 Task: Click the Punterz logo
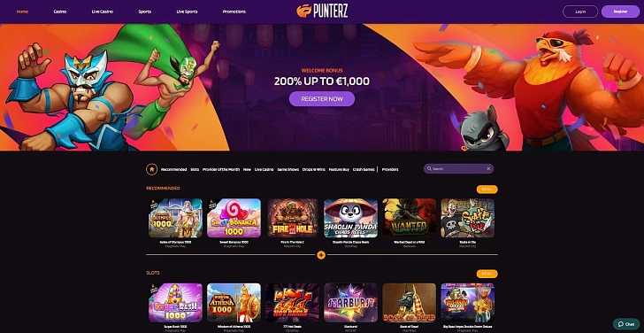pyautogui.click(x=322, y=11)
